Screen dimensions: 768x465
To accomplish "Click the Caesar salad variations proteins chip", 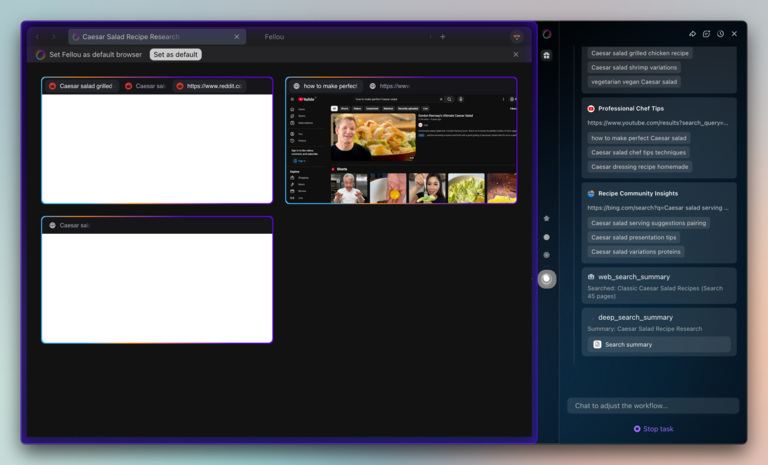I will (x=636, y=251).
